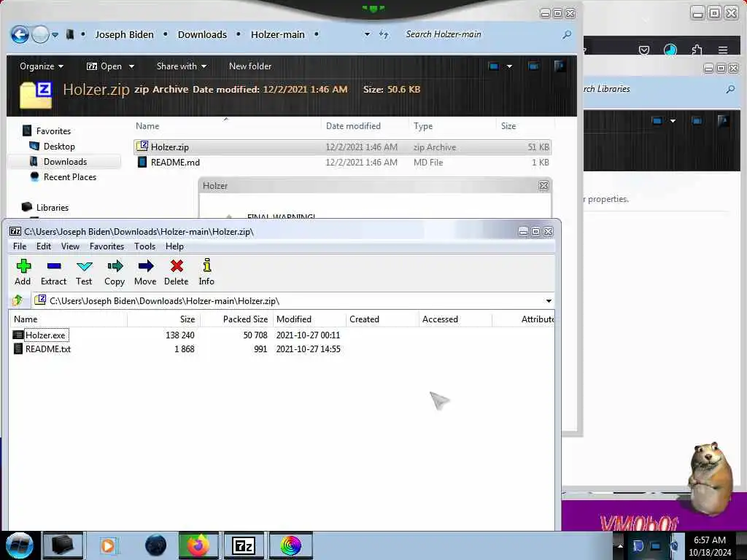Viewport: 747px width, 560px height.
Task: Switch to 7-Zip on the taskbar
Action: [244, 545]
